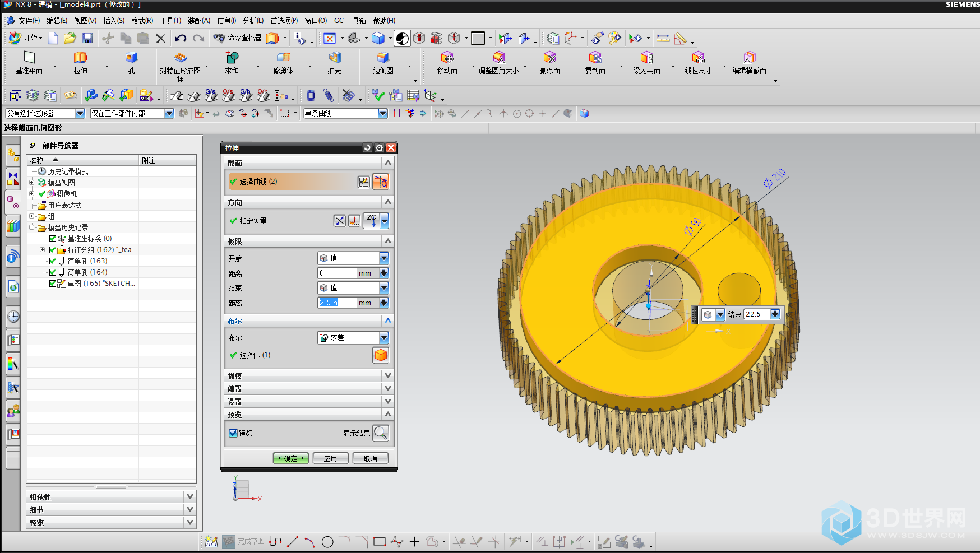Click the 设为共面 make coplanar tool
The image size is (980, 553).
click(647, 63)
